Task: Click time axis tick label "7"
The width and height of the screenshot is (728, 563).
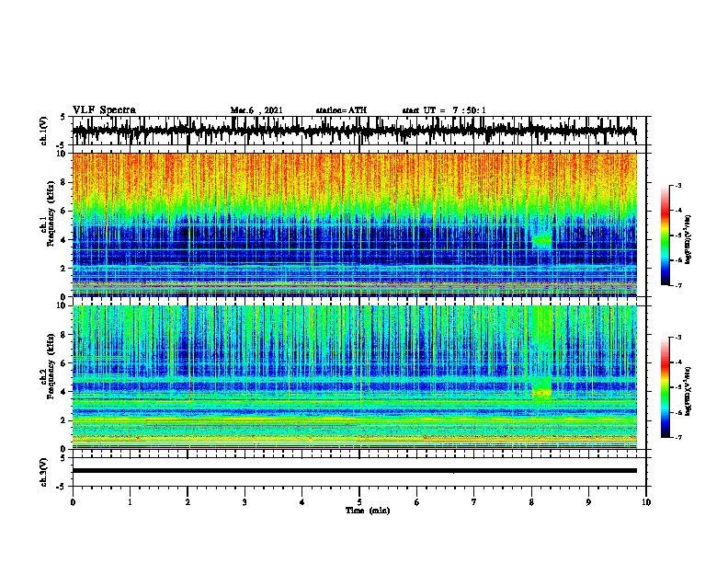Action: click(x=474, y=502)
